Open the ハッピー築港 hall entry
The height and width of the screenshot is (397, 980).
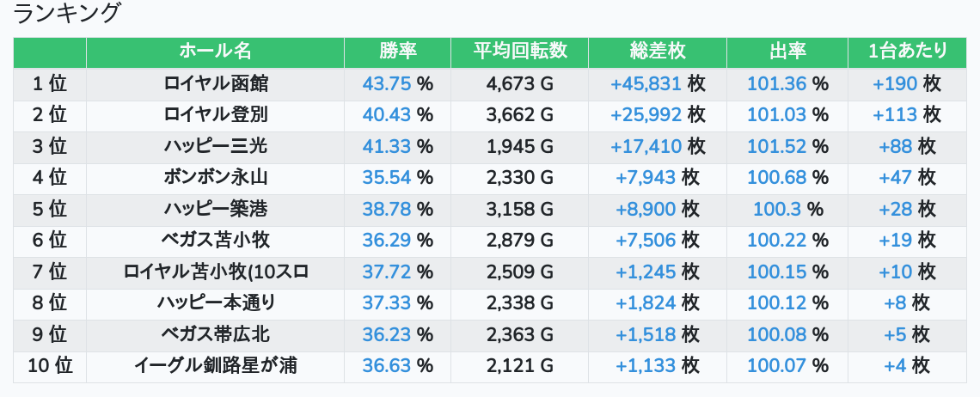click(x=215, y=209)
